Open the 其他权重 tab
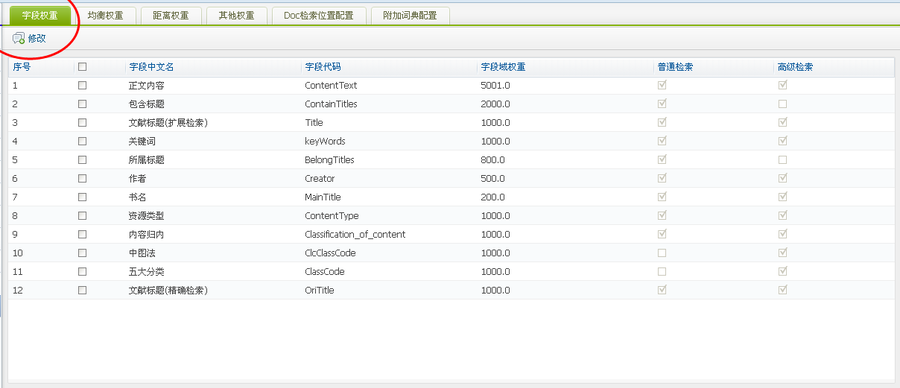 [236, 15]
